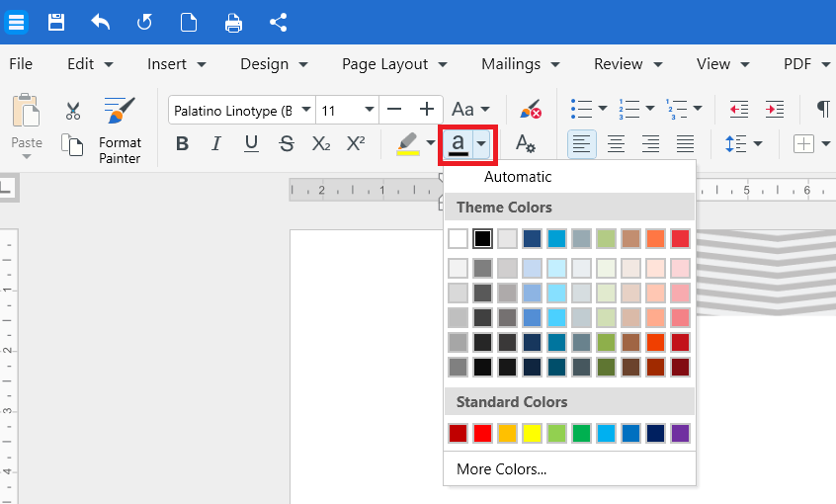Click the line spacing icon

coord(736,143)
